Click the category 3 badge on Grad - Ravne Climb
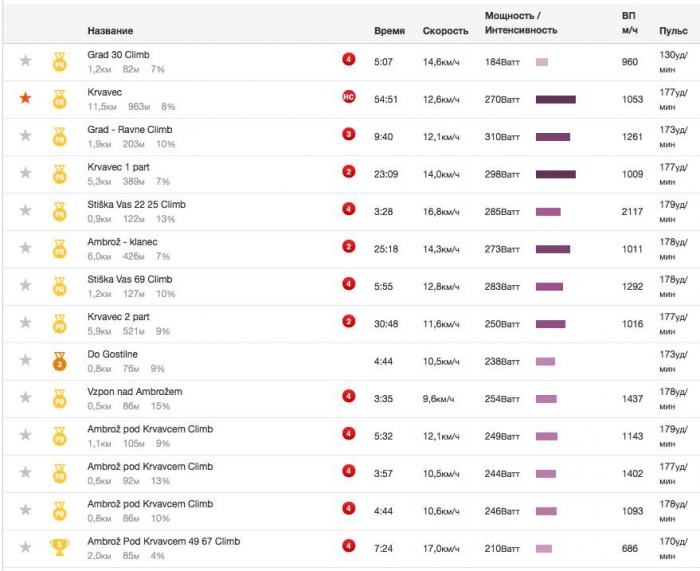Image resolution: width=700 pixels, height=571 pixels. coord(349,134)
